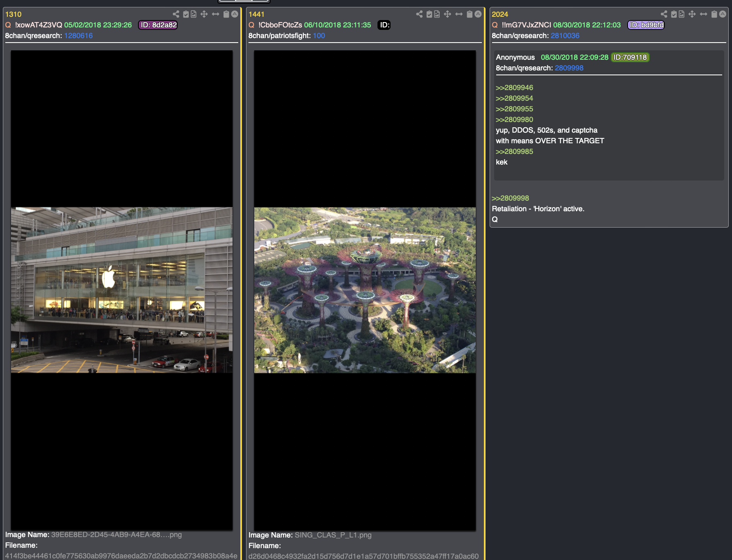Click the plain clipboard icon on post 1441

coord(470,14)
